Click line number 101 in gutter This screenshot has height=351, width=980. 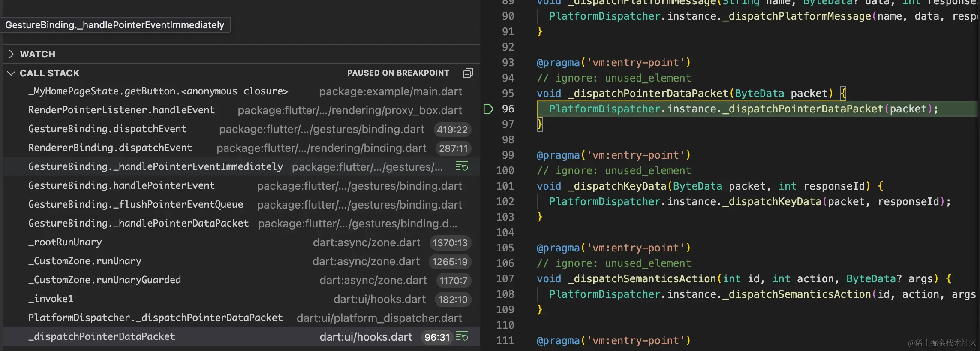(505, 186)
